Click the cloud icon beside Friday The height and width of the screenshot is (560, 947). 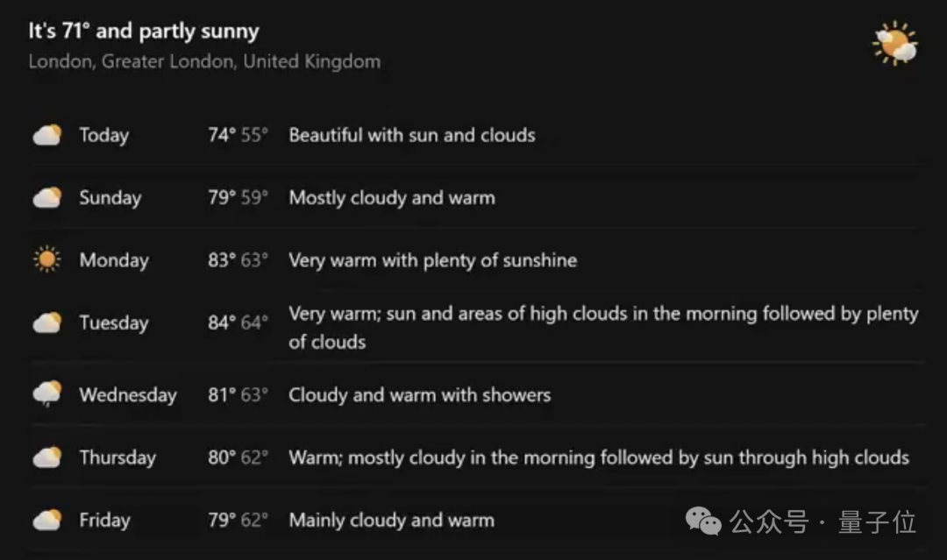47,520
